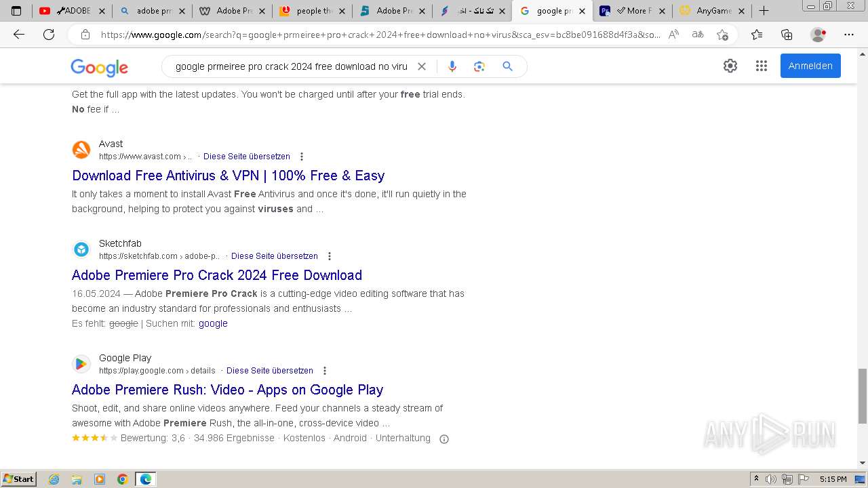Screen dimensions: 868x488
Task: Open Edge Favorites list
Action: pyautogui.click(x=757, y=35)
